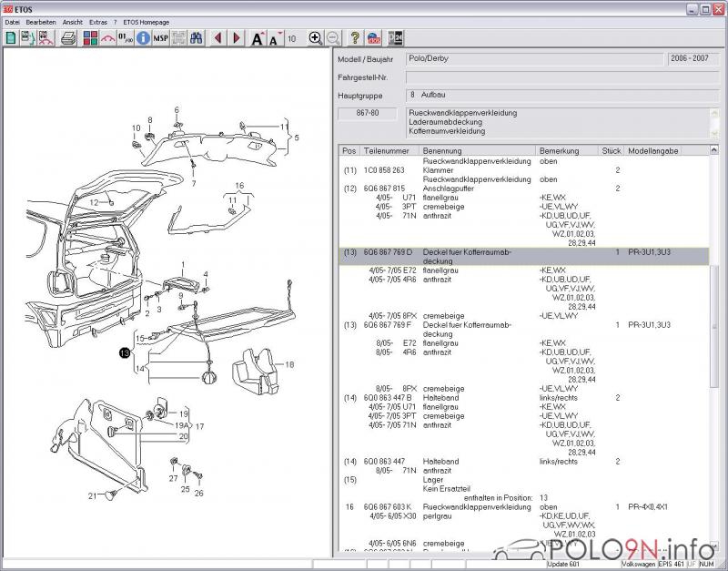
Task: Click callout number 5 in the diagram
Action: click(x=297, y=138)
